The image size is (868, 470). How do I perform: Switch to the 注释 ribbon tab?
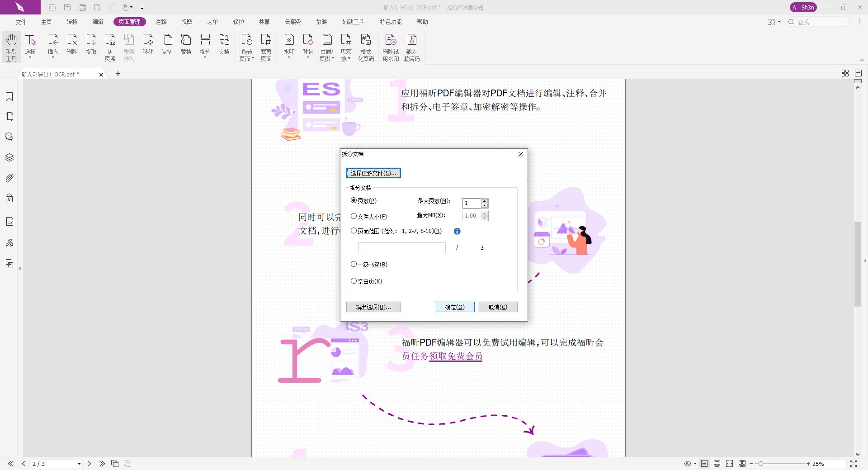(x=161, y=21)
